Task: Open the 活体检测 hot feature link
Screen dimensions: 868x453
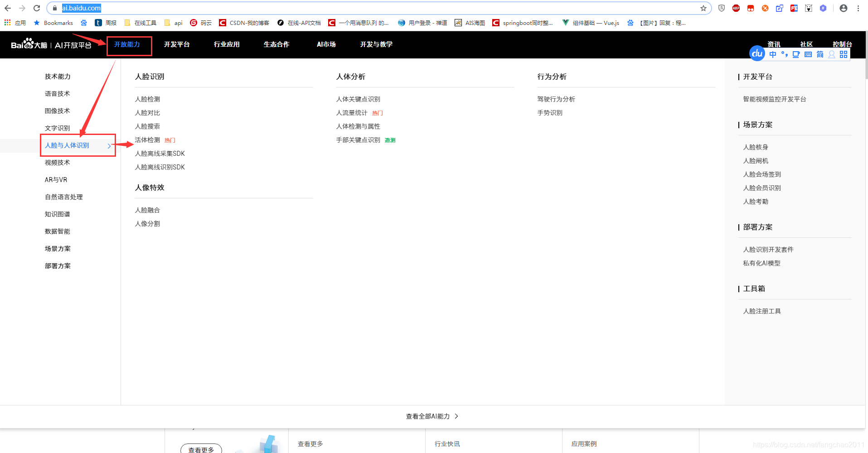Action: (147, 140)
